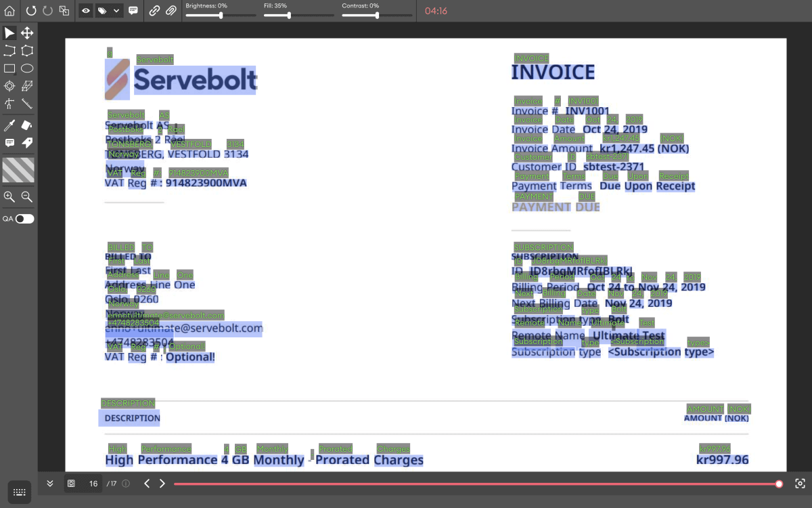Click the Optional! VAT Reg value

(x=190, y=357)
